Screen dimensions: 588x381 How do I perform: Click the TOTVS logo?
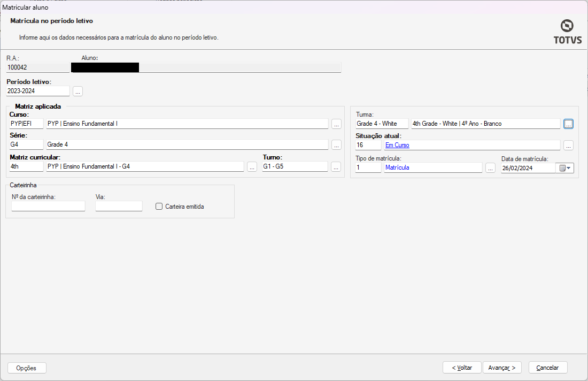pos(567,32)
